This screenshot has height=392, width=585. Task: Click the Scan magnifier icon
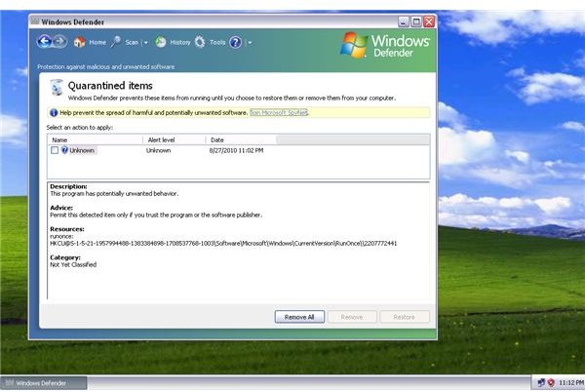pyautogui.click(x=116, y=42)
